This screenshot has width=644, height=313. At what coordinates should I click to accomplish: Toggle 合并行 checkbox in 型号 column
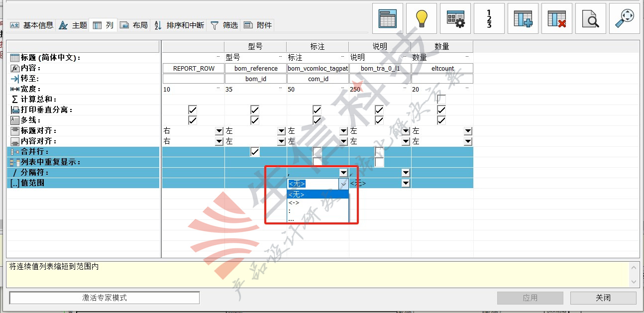255,151
